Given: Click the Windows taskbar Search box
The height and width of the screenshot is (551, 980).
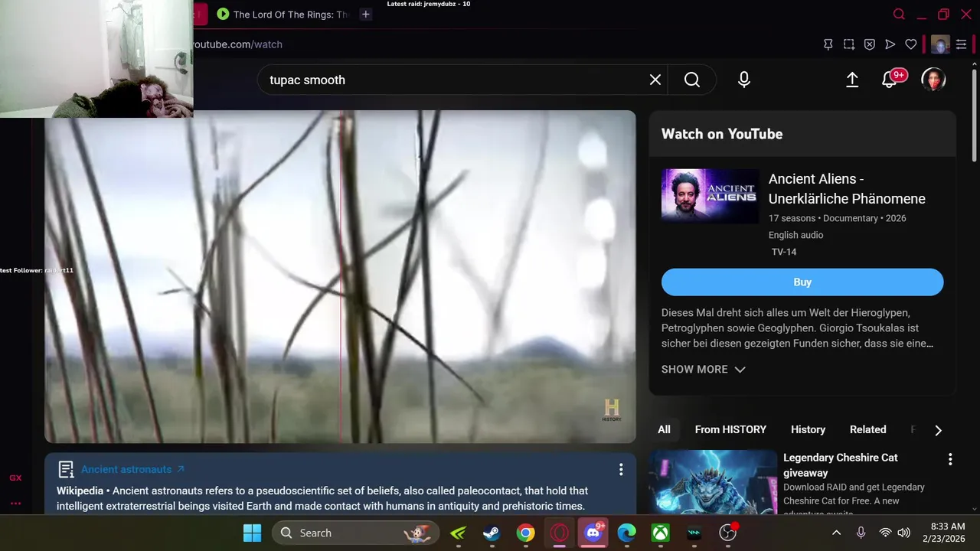Looking at the screenshot, I should click(356, 533).
